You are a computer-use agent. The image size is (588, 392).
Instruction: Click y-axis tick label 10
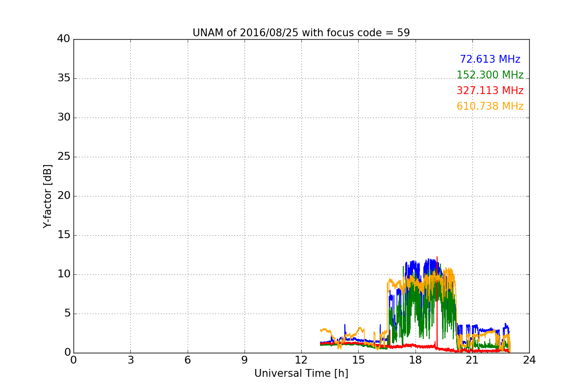coord(64,274)
